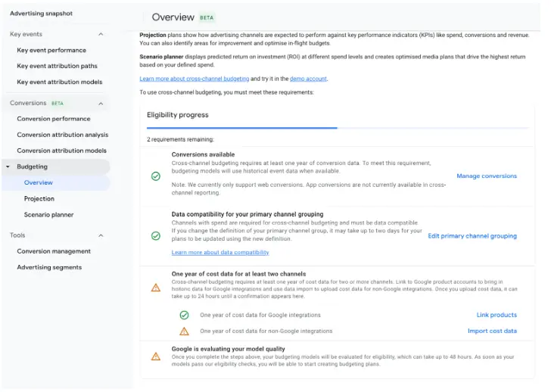This screenshot has height=392, width=554.
Task: Click the Tools section label
Action: [x=17, y=235]
